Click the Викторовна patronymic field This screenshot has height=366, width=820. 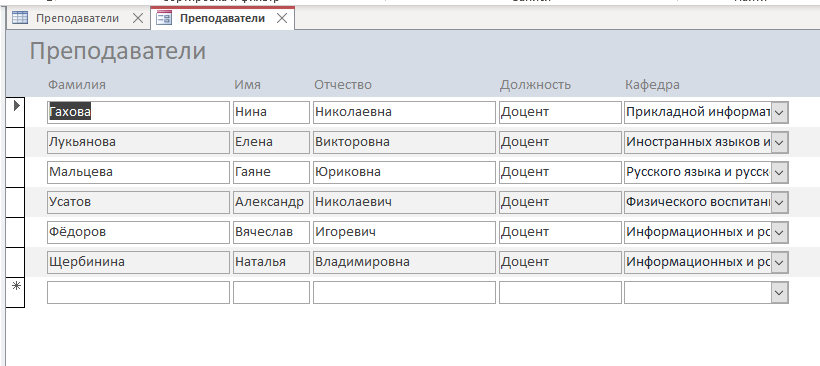(x=404, y=142)
